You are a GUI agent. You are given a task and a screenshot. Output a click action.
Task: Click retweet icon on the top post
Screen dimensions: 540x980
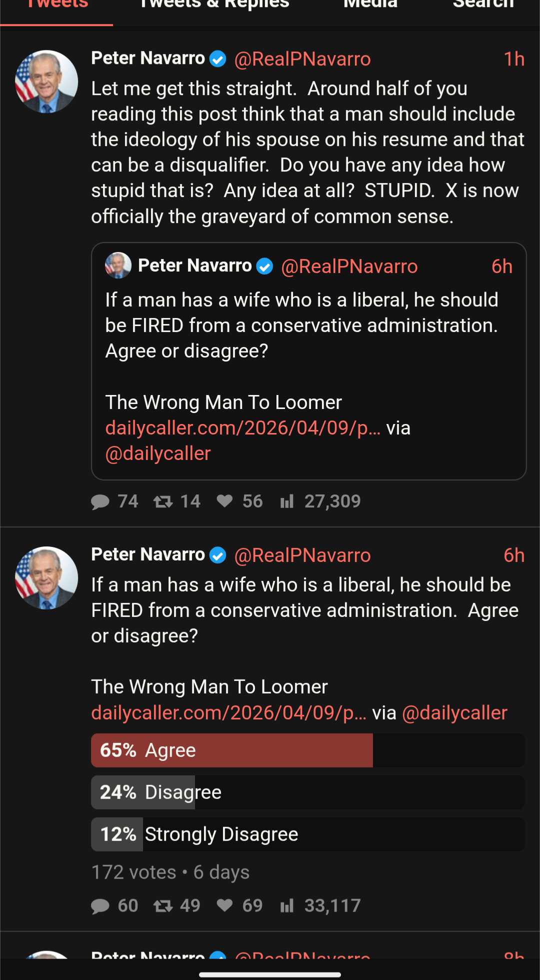(x=163, y=501)
